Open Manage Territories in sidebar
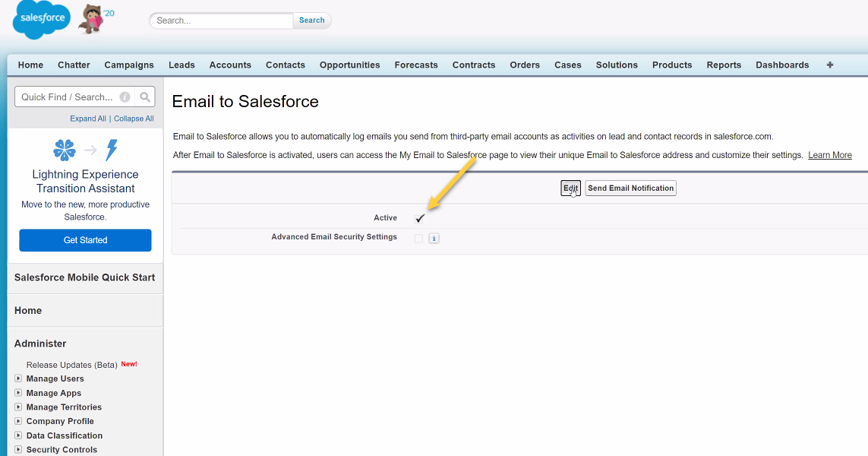868x456 pixels. pos(65,407)
